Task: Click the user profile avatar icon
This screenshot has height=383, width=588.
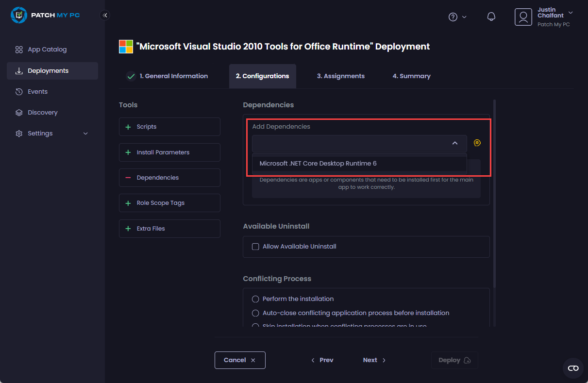Action: (x=523, y=17)
